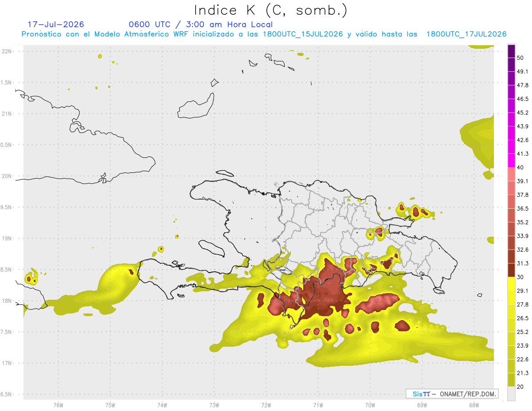
Task: Click colorbar value "37.8"
Action: pyautogui.click(x=523, y=195)
